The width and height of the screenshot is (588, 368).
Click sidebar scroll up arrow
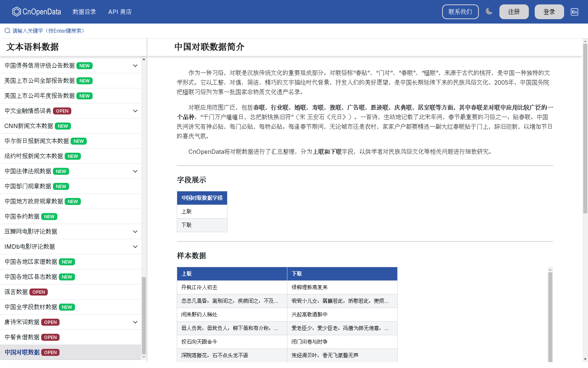click(x=144, y=59)
